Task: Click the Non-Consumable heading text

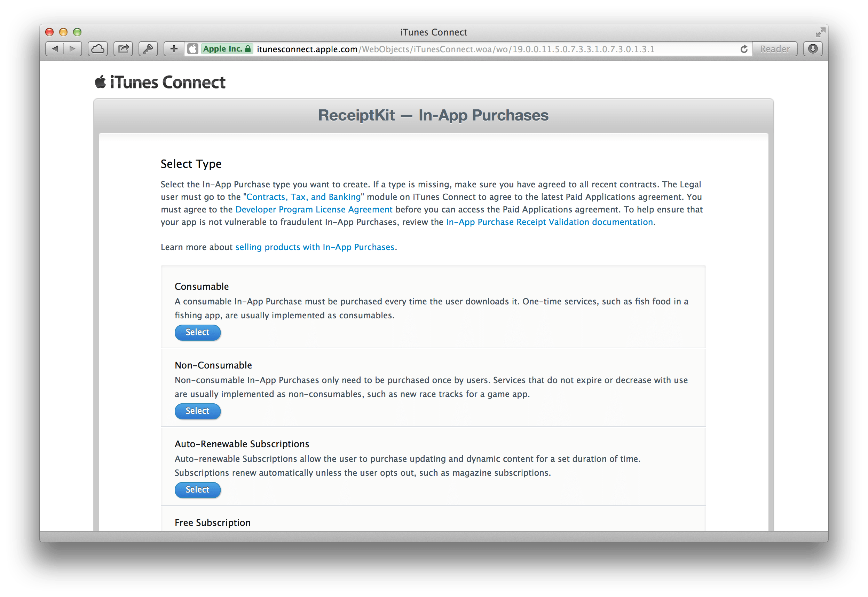Action: 213,365
